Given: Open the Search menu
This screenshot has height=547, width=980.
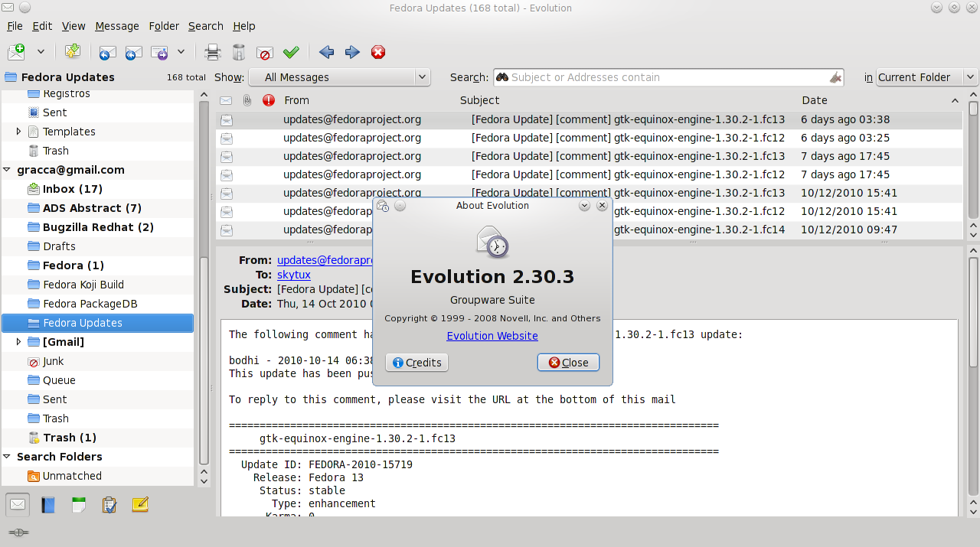Looking at the screenshot, I should (x=206, y=26).
